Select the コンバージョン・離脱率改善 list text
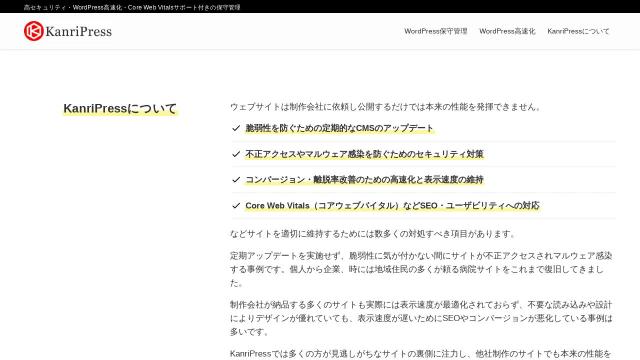640x360 pixels. [364, 180]
